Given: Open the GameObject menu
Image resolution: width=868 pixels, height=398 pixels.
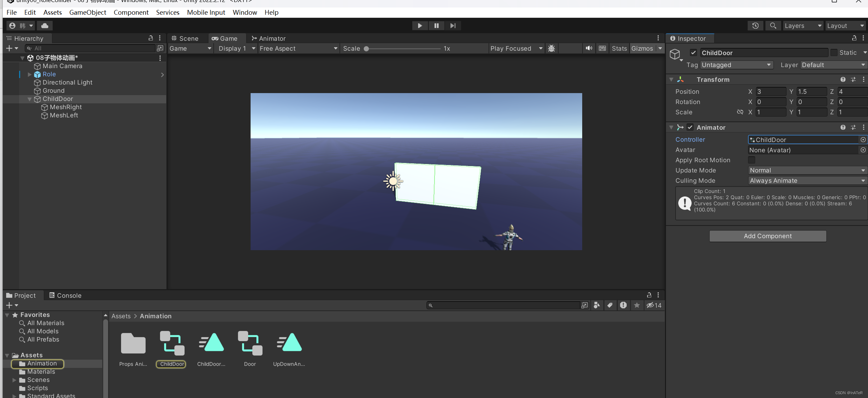Looking at the screenshot, I should pos(88,12).
